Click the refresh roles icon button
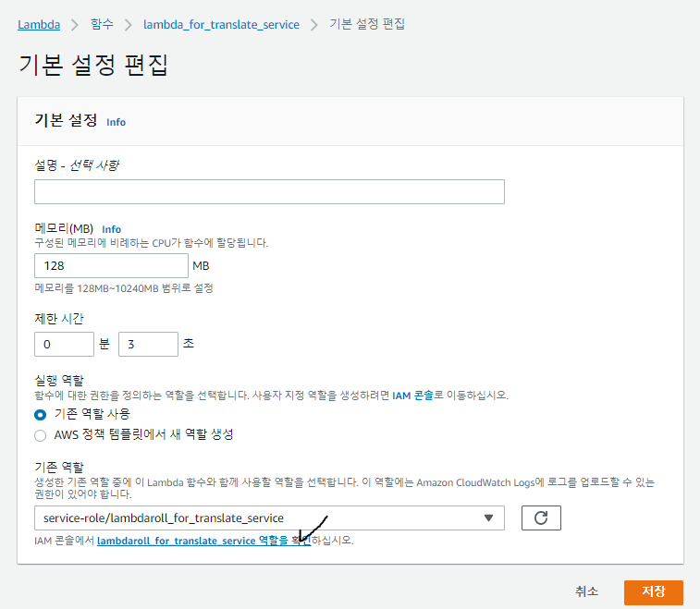Viewport: 700px width, 609px height. click(x=541, y=518)
